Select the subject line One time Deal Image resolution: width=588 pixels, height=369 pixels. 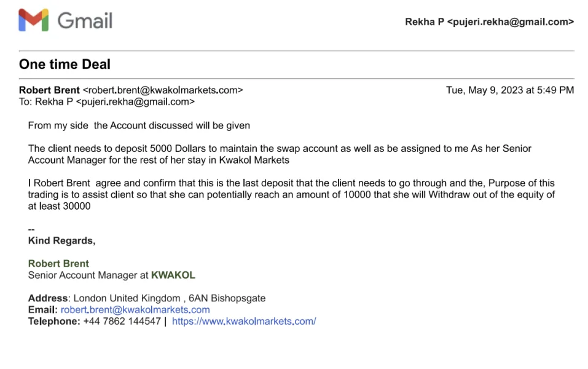(65, 64)
